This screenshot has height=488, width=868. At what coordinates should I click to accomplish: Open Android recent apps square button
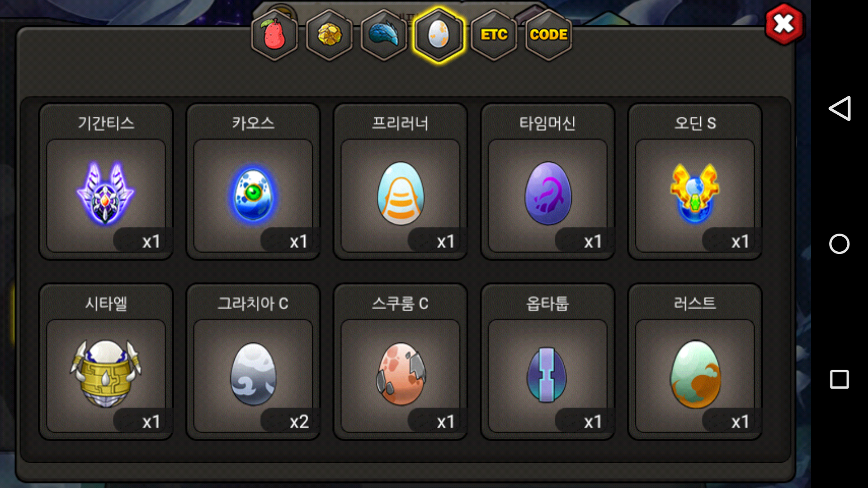[840, 380]
